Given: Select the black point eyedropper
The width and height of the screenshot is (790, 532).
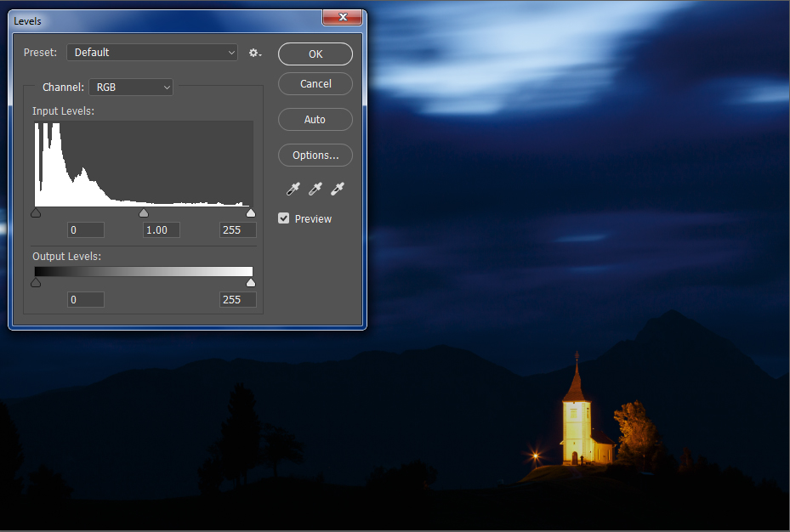Looking at the screenshot, I should pyautogui.click(x=293, y=190).
